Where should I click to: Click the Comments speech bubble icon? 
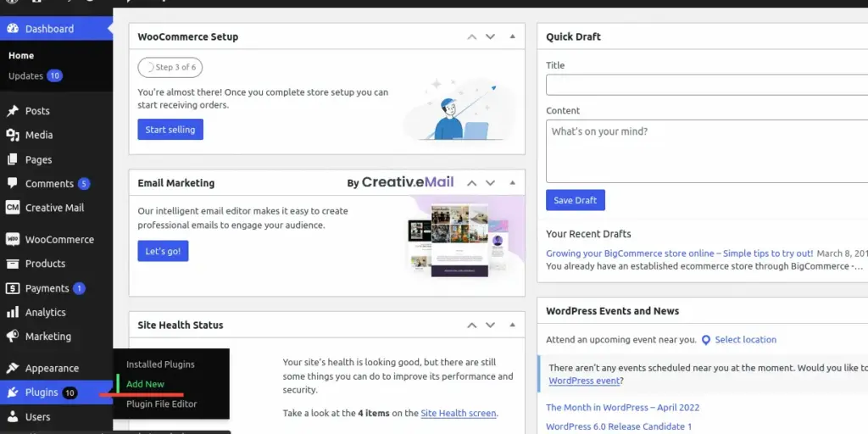[12, 183]
